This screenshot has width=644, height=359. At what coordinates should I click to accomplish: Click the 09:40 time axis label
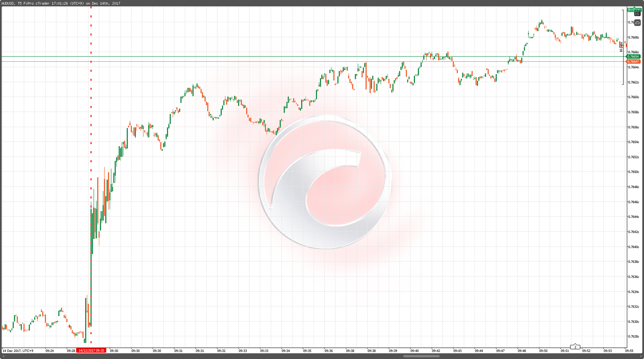click(x=415, y=351)
